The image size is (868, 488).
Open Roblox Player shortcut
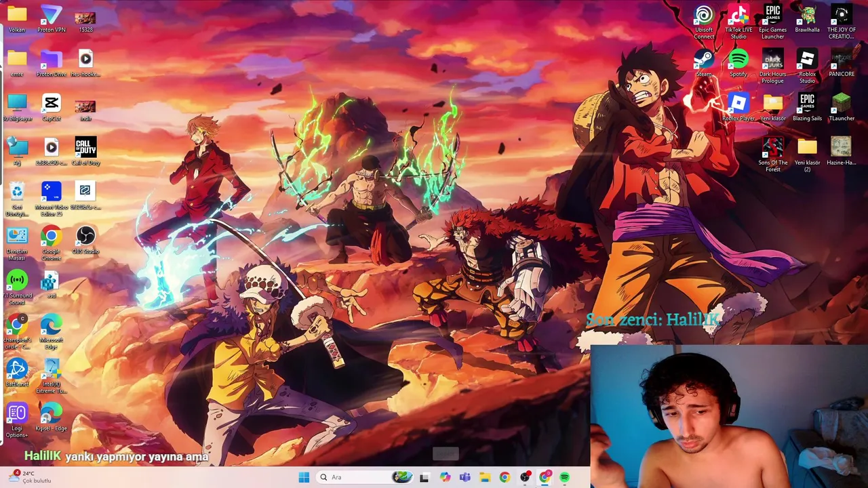tap(738, 107)
